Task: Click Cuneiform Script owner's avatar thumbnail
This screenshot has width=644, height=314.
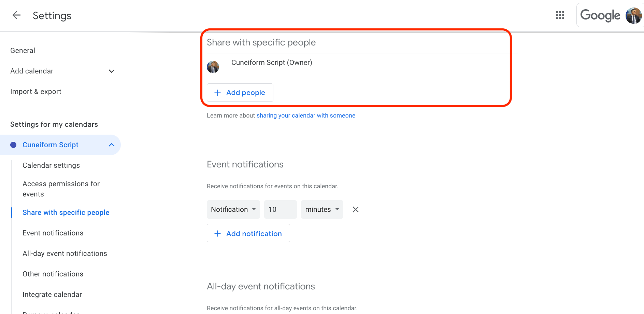Action: [x=213, y=67]
